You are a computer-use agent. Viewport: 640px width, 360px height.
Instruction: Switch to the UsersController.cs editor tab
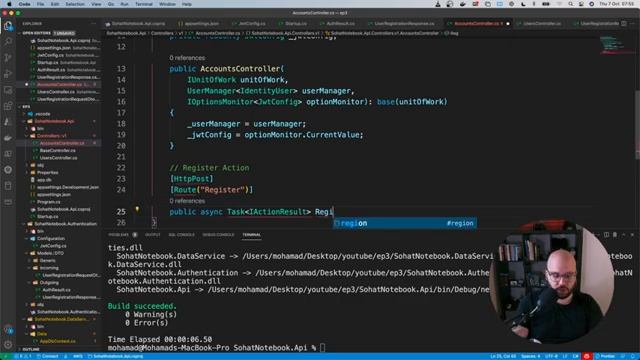[540, 24]
